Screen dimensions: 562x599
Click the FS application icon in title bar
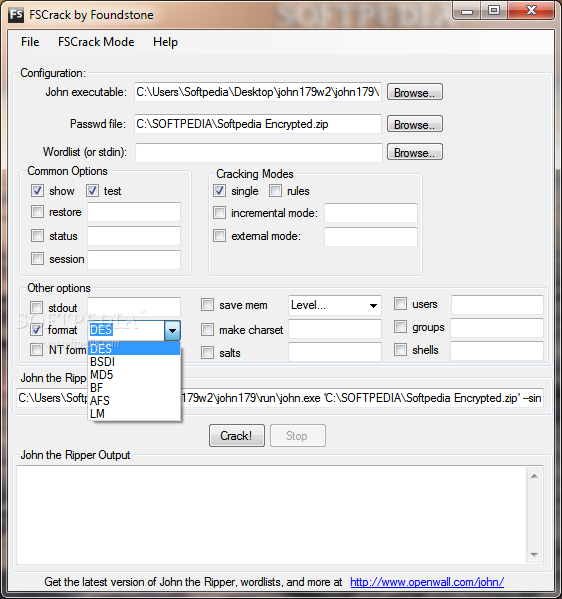16,15
